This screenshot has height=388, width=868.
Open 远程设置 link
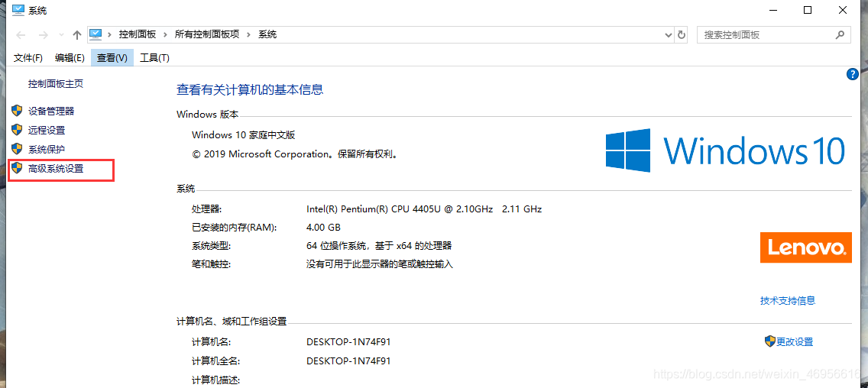tap(47, 131)
